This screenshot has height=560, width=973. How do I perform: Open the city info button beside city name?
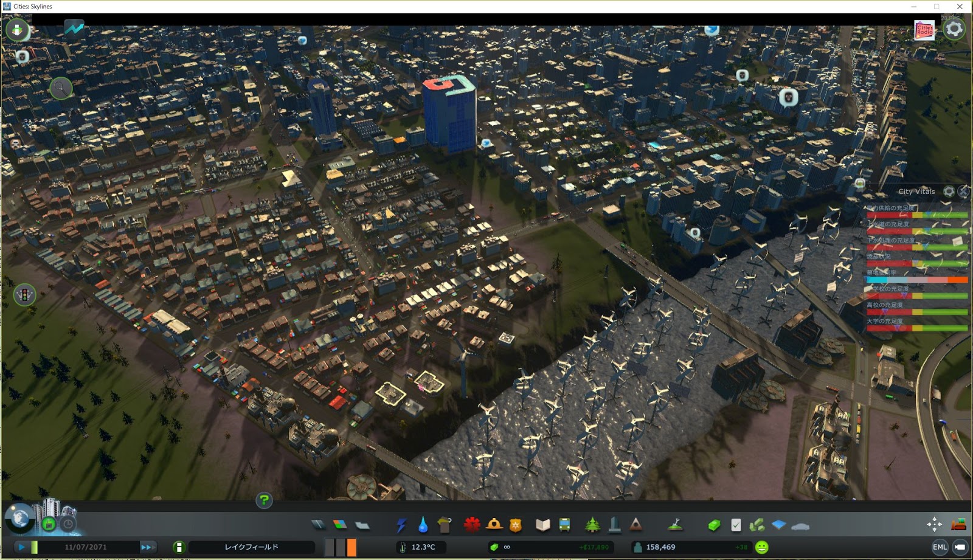coord(179,547)
